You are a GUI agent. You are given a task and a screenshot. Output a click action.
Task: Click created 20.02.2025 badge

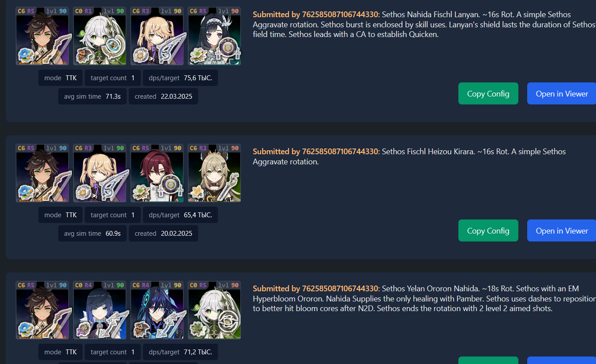(x=163, y=234)
